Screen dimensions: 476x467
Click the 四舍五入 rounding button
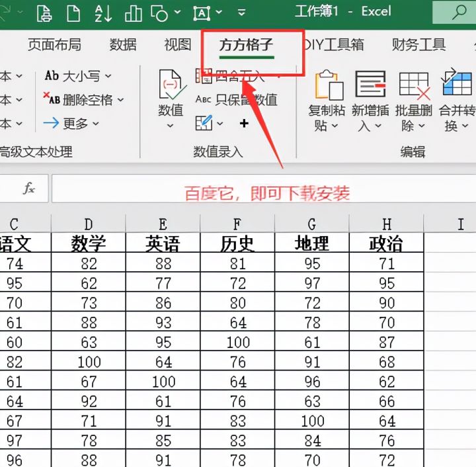[231, 76]
